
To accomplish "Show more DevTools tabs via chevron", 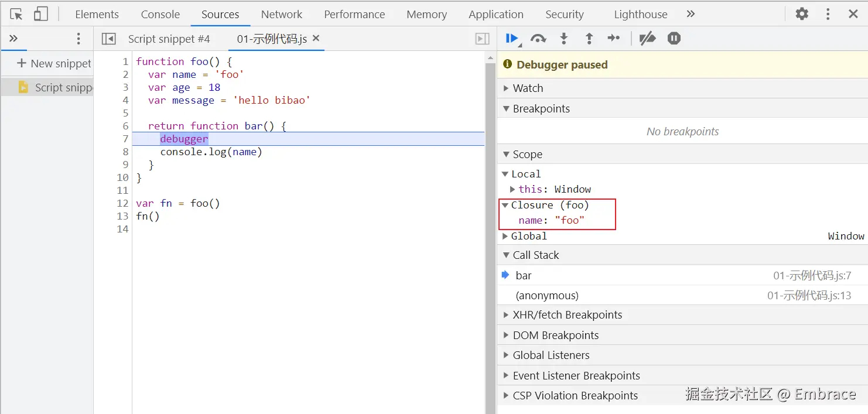I will click(691, 14).
